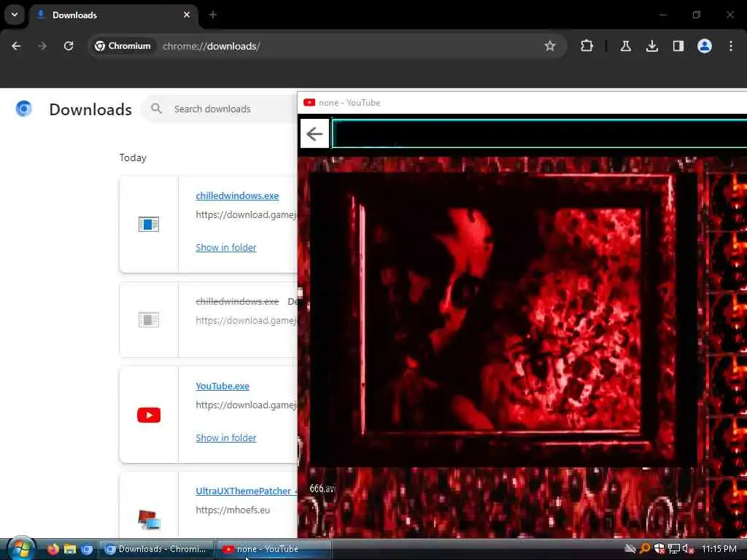Click the back arrow in YouTube window

tap(314, 134)
